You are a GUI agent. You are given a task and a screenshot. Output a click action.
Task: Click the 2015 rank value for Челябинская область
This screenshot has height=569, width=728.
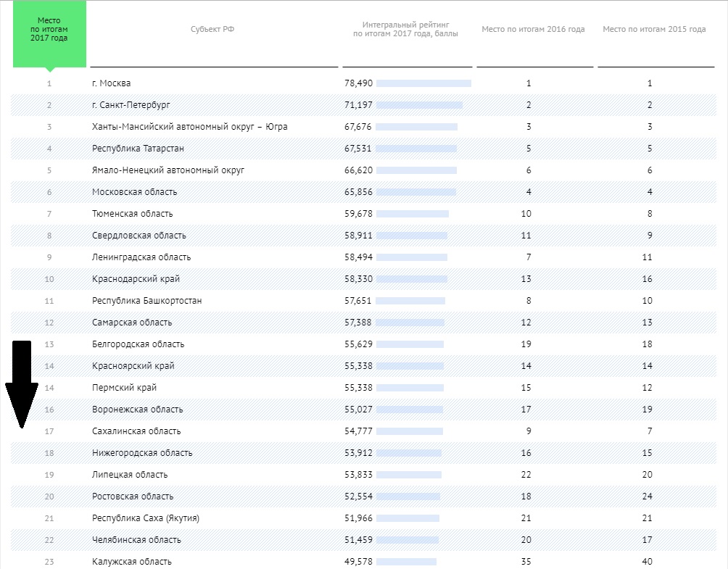pos(647,540)
